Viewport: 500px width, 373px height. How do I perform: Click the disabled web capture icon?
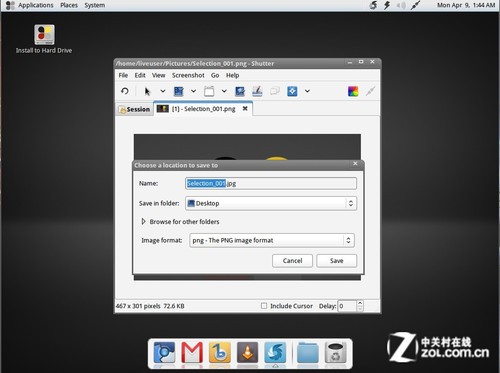275,91
